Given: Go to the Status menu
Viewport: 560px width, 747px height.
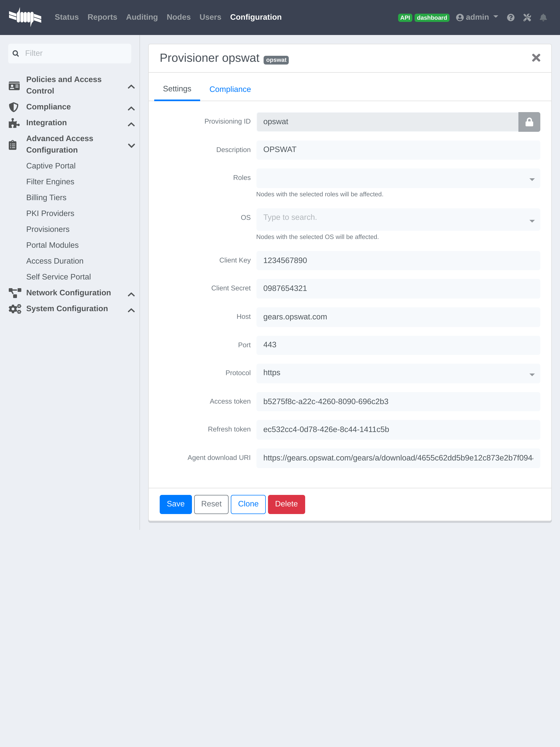Looking at the screenshot, I should pos(66,17).
